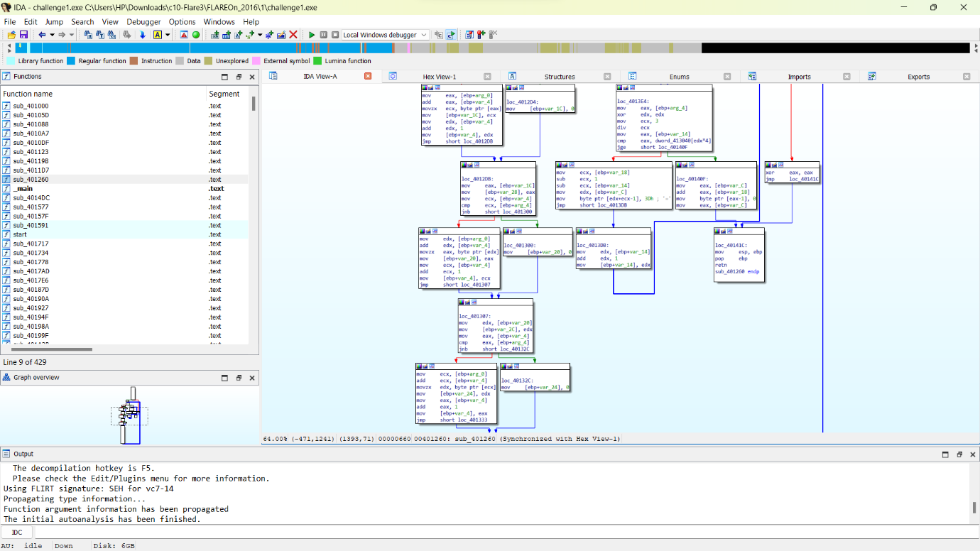Click the Save database floppy icon
The width and height of the screenshot is (980, 551).
(x=23, y=35)
